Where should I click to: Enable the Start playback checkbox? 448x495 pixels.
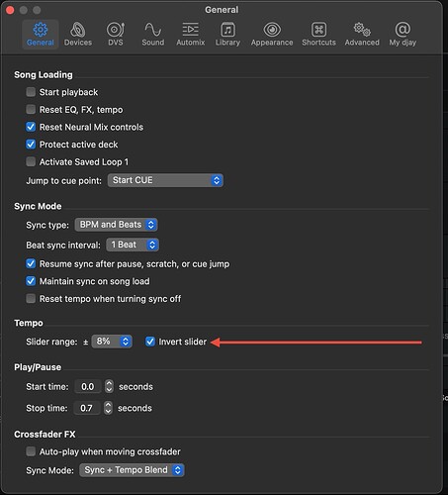(31, 92)
